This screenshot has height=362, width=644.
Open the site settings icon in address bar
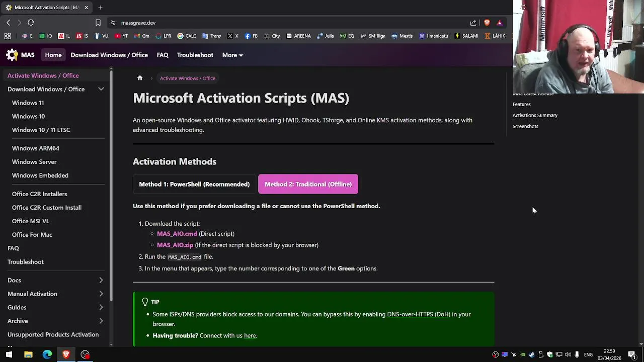(113, 23)
